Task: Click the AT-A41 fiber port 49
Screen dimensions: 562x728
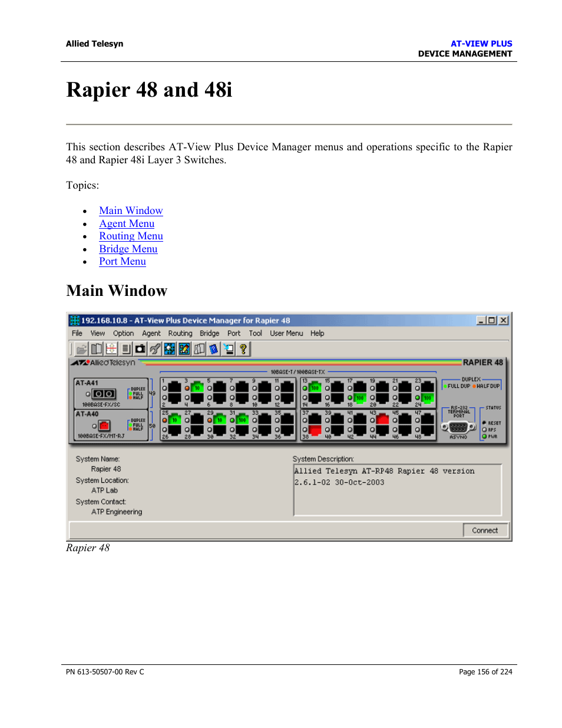Action: 104,394
